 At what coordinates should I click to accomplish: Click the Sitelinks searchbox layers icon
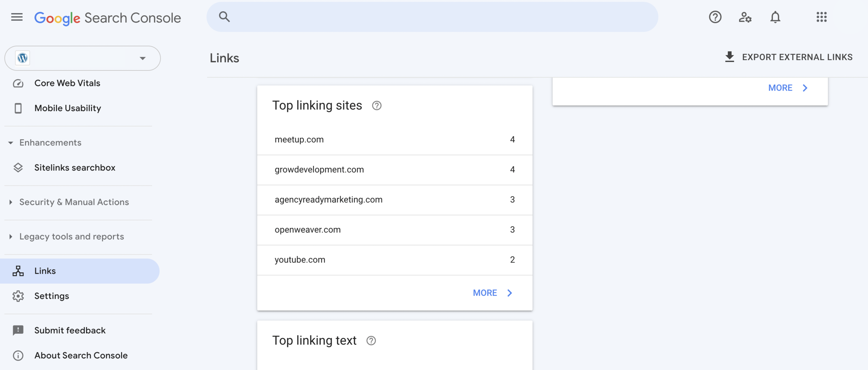tap(18, 168)
